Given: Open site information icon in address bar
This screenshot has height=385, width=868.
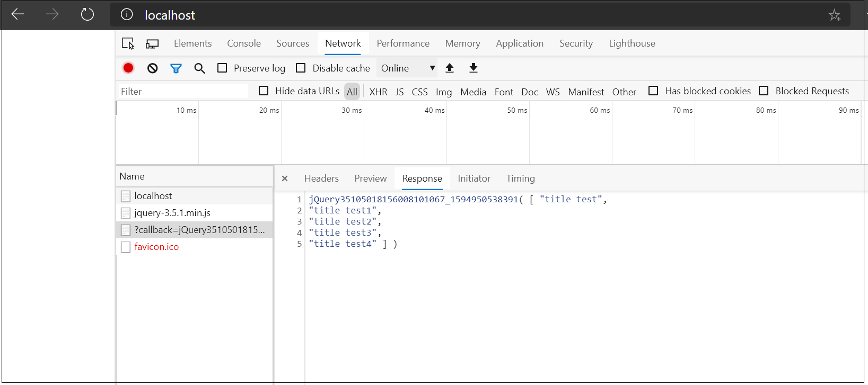Looking at the screenshot, I should [x=127, y=14].
